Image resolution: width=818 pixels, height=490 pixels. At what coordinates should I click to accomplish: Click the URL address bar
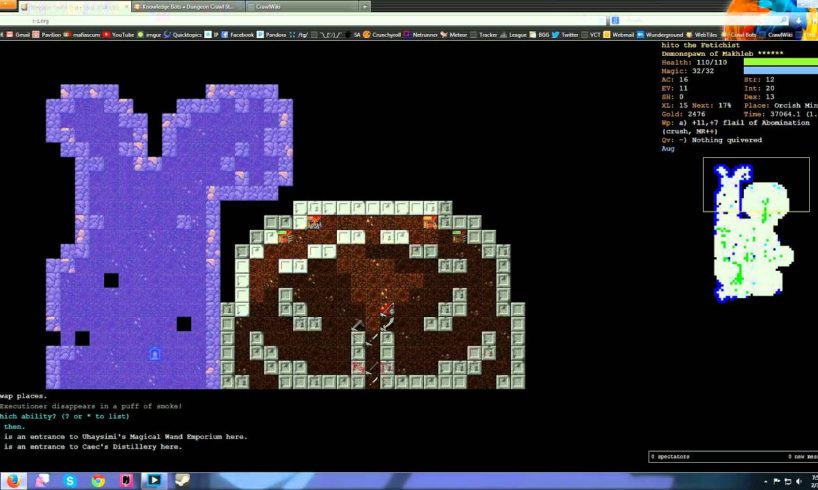[303, 20]
